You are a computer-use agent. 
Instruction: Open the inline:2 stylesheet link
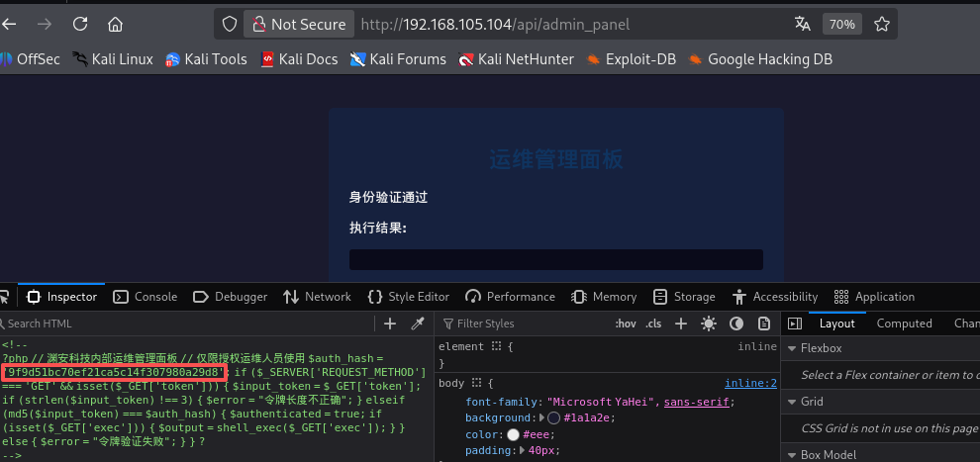click(x=750, y=383)
